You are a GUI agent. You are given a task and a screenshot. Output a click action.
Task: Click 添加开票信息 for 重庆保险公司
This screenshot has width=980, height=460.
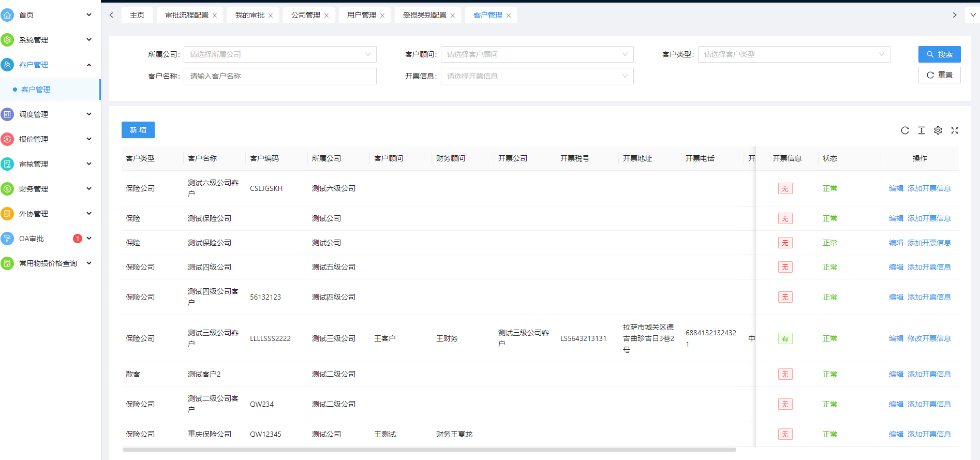[929, 434]
